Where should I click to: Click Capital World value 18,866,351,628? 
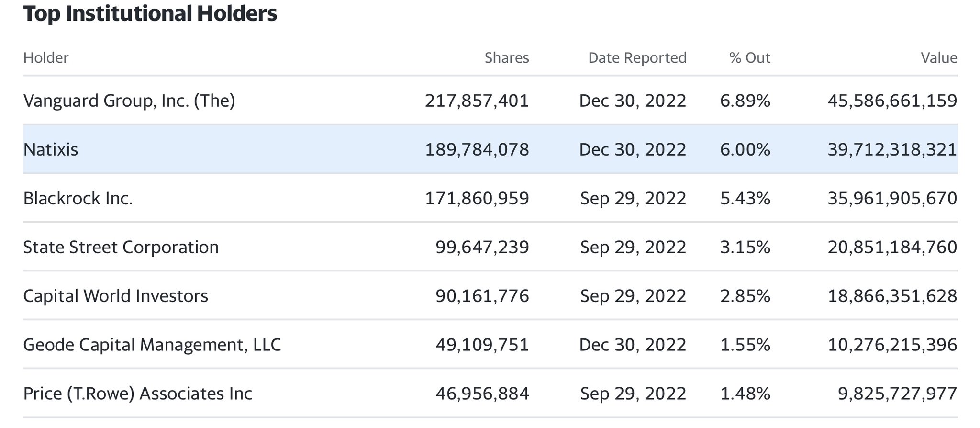pos(892,296)
